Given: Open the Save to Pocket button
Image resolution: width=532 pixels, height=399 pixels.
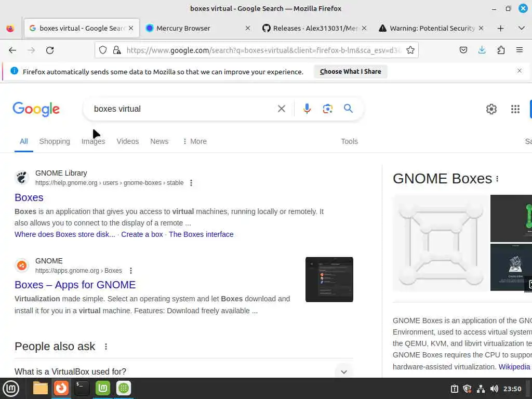Looking at the screenshot, I should click(463, 50).
